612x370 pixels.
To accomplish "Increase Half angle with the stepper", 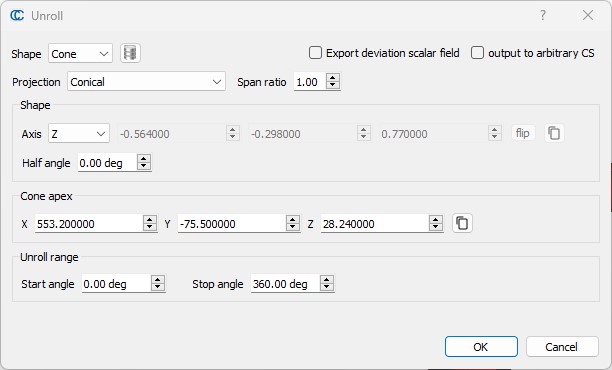I will (144, 158).
